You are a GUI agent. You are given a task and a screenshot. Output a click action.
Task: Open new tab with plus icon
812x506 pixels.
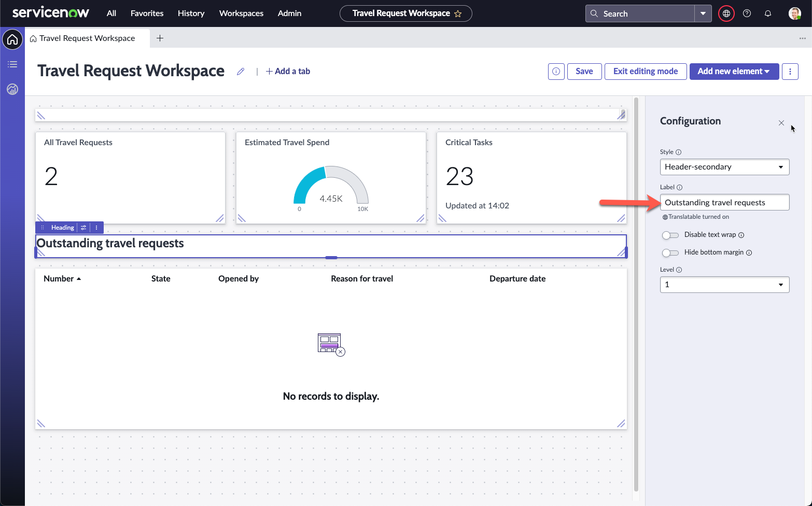click(160, 38)
